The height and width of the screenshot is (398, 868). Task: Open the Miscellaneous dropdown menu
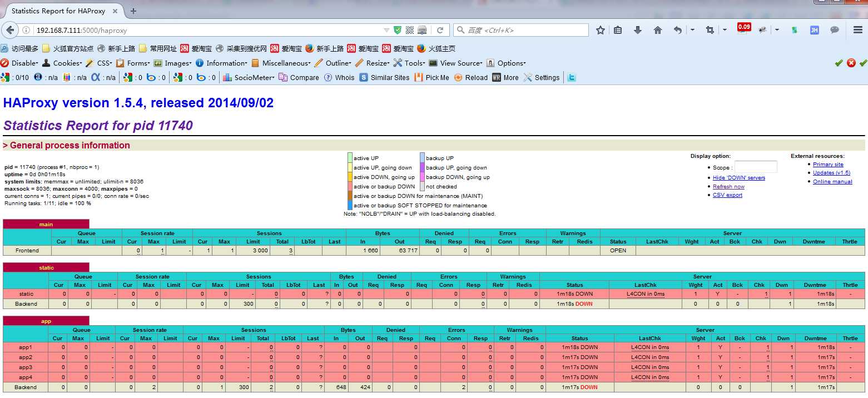coord(281,63)
